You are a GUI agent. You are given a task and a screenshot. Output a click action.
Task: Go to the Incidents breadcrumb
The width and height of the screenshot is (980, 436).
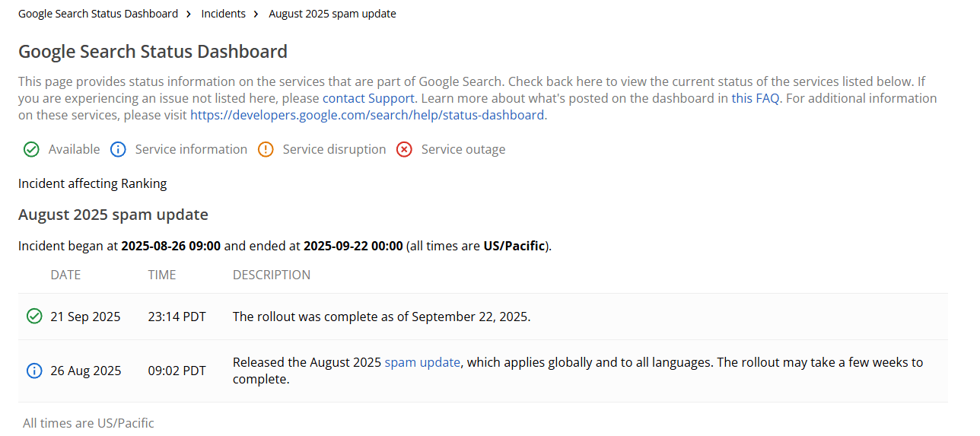tap(223, 14)
